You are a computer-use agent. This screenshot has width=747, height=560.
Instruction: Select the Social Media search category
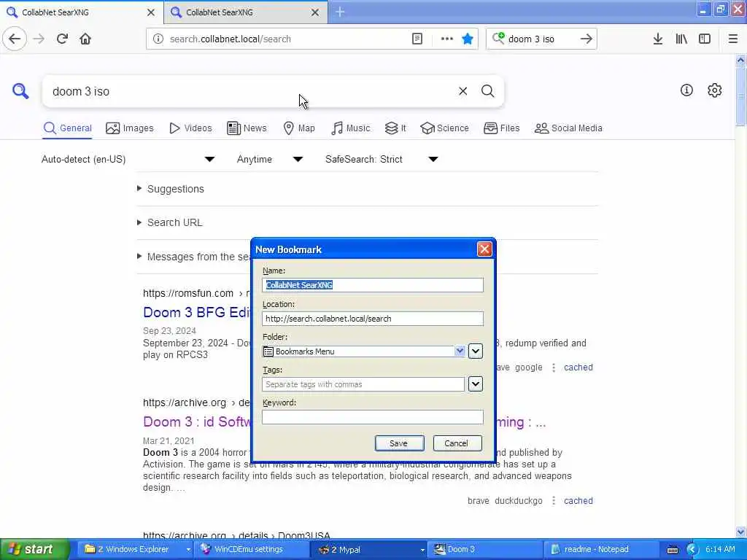568,128
